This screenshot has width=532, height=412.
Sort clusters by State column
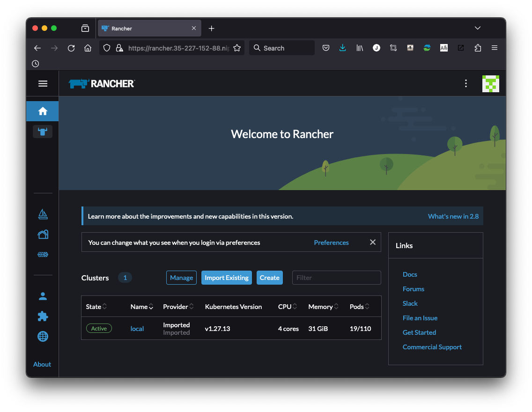(x=96, y=307)
